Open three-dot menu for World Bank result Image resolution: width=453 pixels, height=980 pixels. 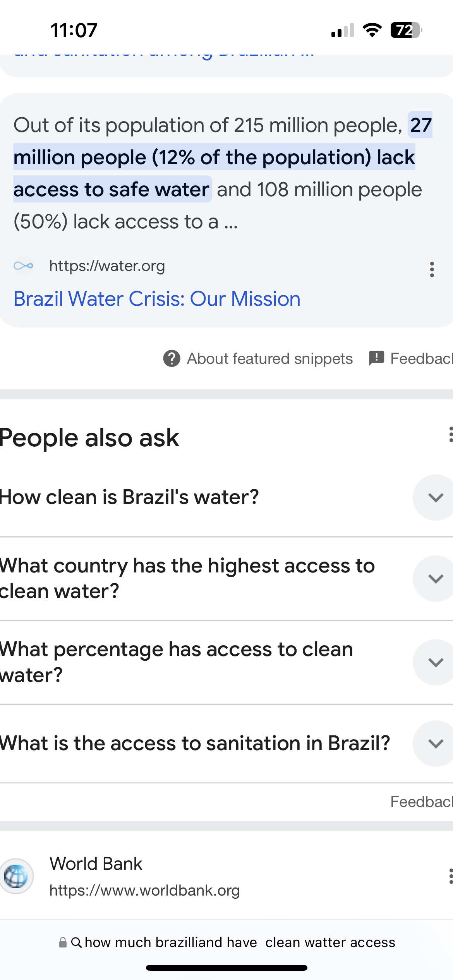450,876
